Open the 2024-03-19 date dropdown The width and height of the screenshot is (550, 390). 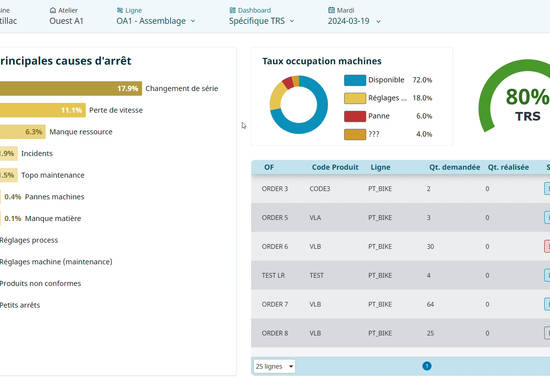pos(354,21)
